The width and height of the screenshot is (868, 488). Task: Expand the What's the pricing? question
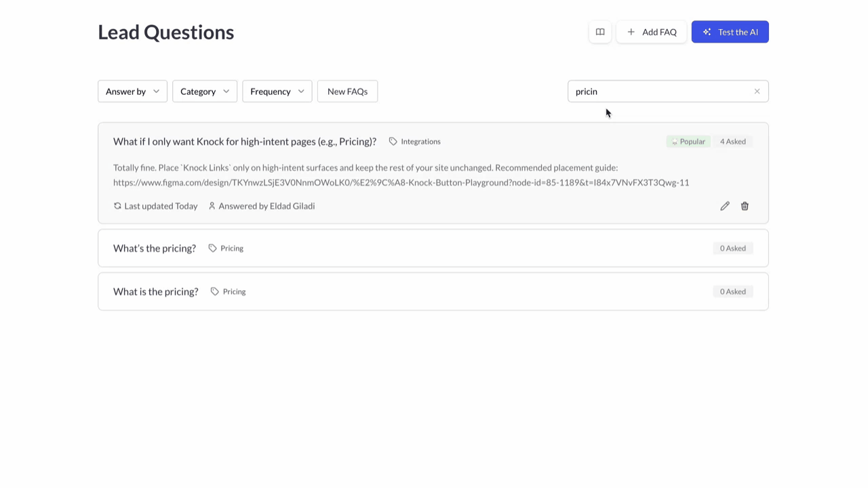(155, 248)
